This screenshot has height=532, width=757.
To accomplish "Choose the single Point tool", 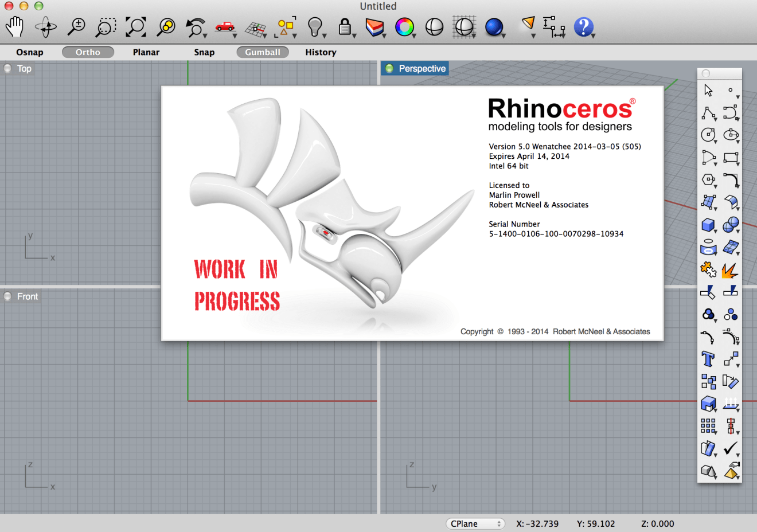I will tap(731, 91).
